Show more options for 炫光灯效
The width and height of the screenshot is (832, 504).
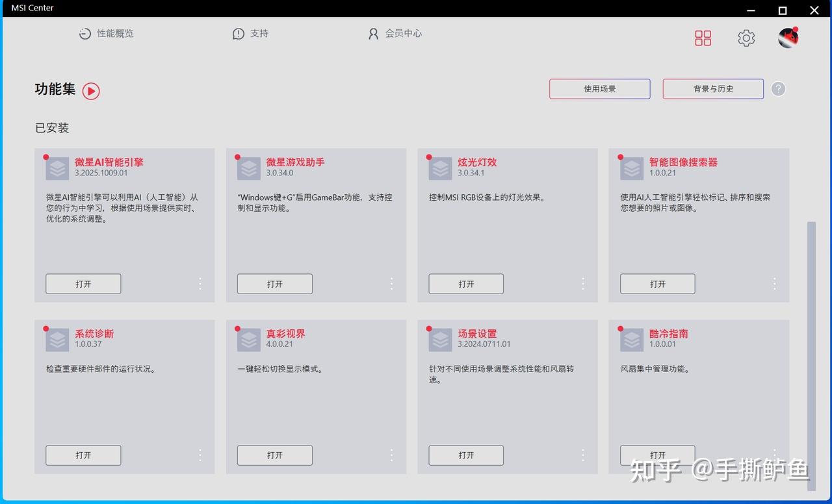tap(583, 284)
